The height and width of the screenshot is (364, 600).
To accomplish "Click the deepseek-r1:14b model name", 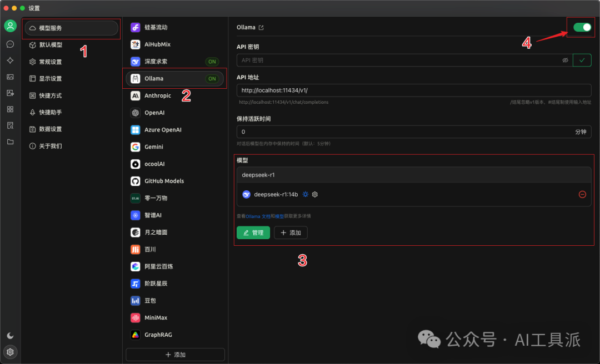I will pos(276,194).
